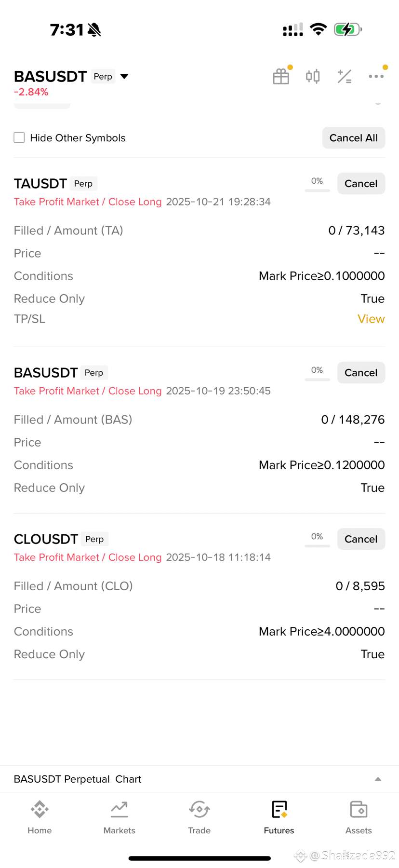Tap the Cancel All button
This screenshot has width=399, height=868.
353,137
